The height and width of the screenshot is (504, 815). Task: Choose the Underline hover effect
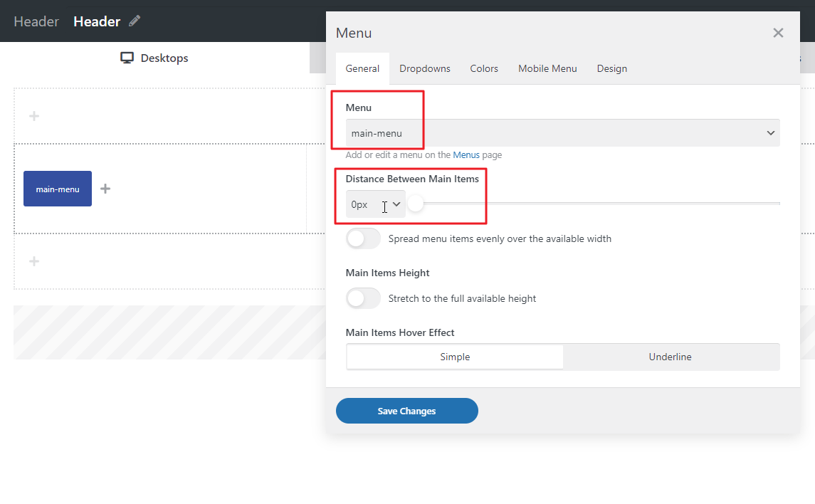[670, 357]
